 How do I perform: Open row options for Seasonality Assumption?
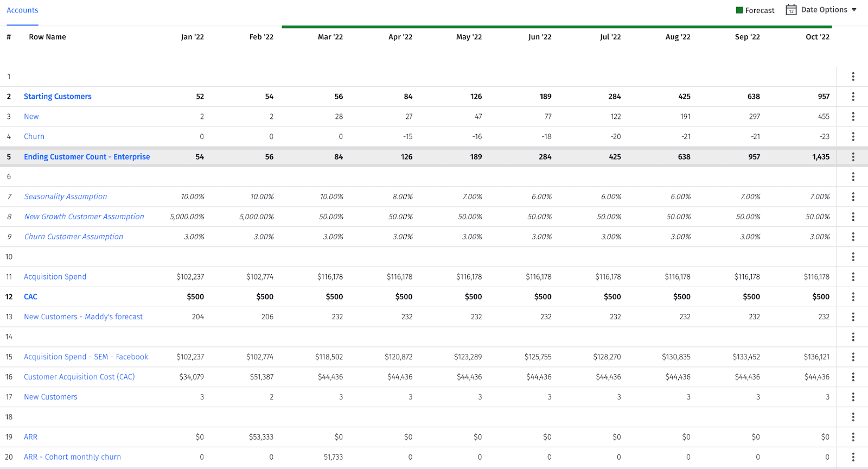tap(853, 197)
